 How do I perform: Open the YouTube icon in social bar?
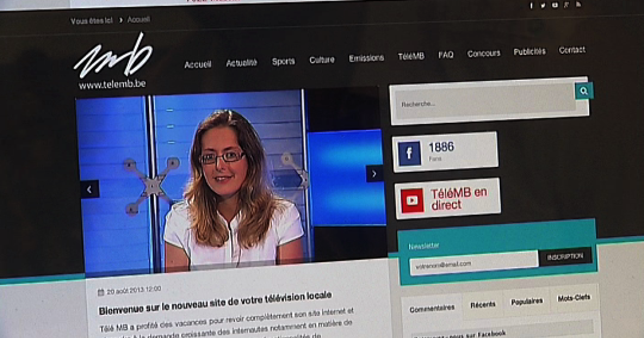(554, 5)
